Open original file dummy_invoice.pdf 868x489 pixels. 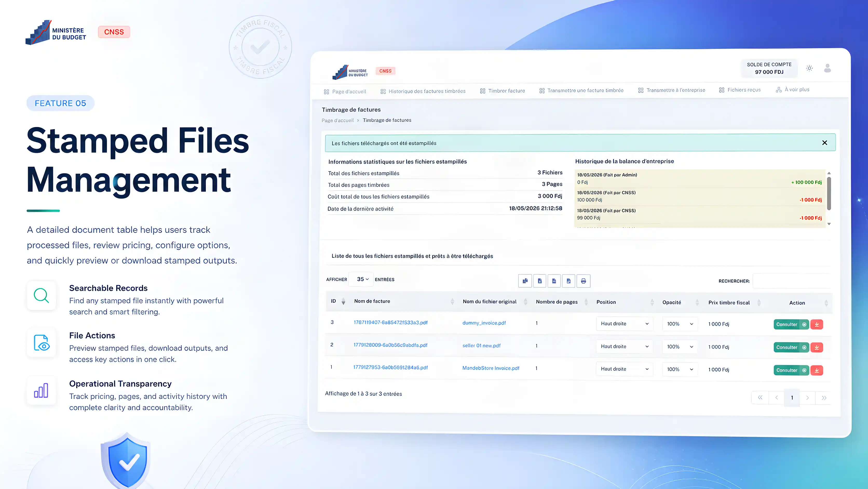tap(484, 323)
